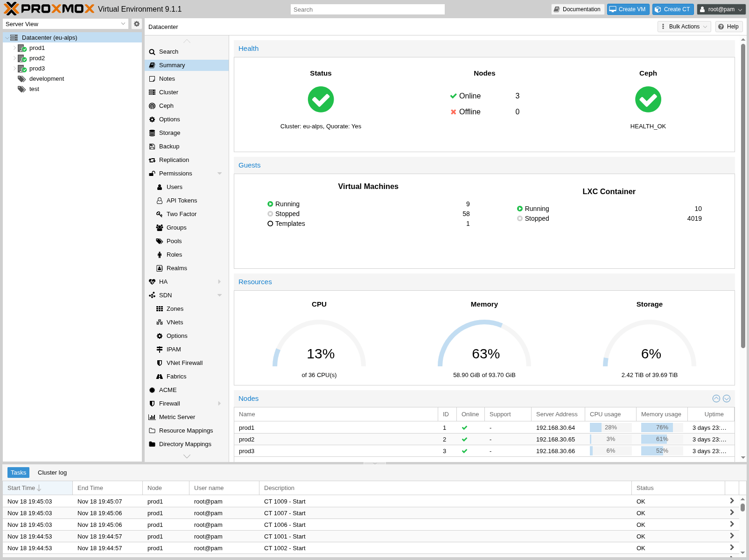Select the Metric Server entry
Viewport: 749px width, 560px height.
(177, 417)
